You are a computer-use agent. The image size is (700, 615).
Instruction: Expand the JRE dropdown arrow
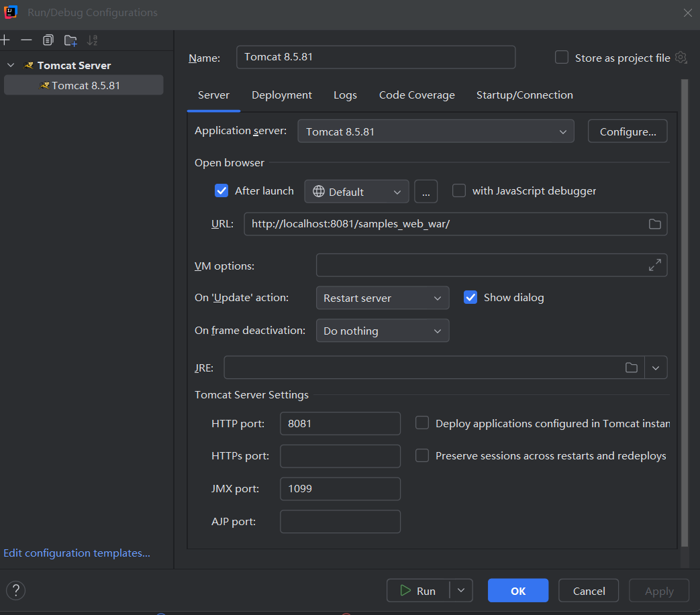coord(656,368)
